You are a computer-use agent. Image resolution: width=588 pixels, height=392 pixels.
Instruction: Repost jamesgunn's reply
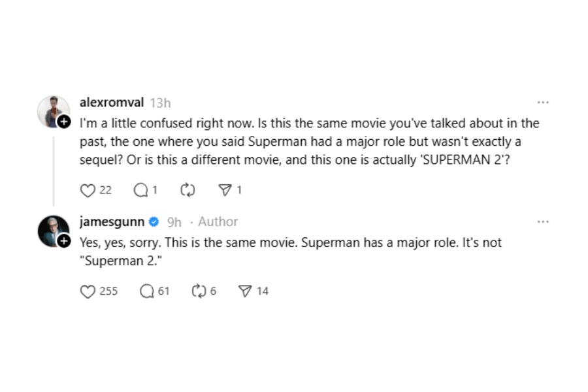(199, 291)
